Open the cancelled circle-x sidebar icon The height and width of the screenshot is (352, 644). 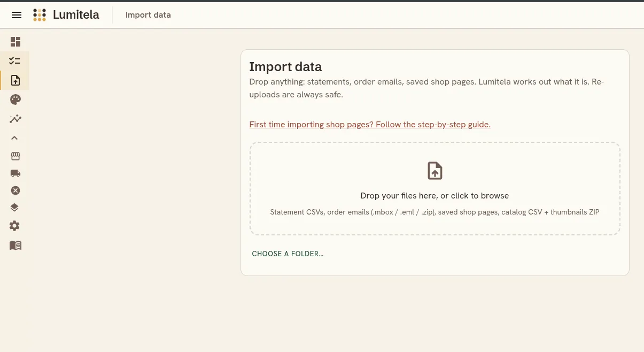15,190
